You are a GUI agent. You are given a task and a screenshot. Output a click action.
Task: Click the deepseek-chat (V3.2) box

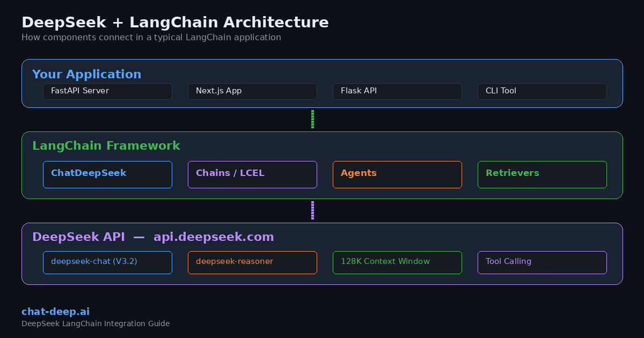(x=107, y=262)
